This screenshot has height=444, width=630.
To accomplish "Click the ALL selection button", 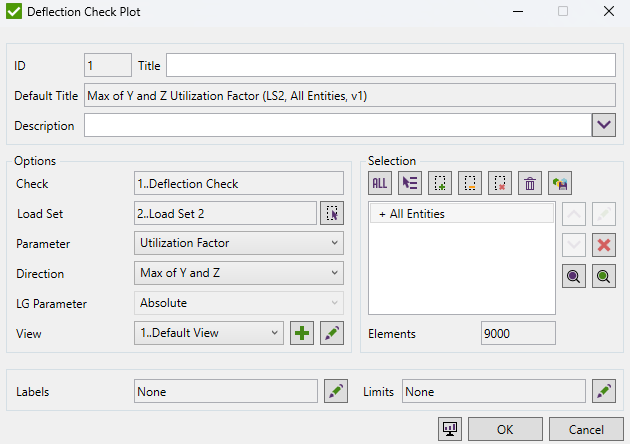I will pyautogui.click(x=380, y=182).
